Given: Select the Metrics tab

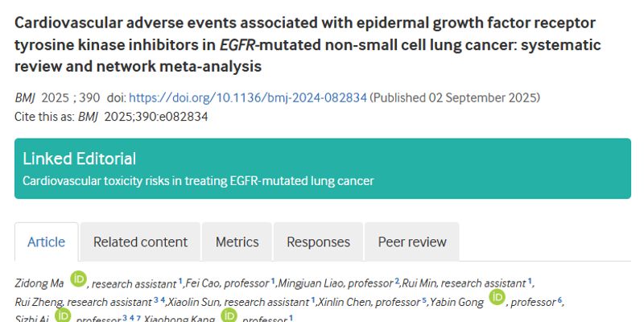Looking at the screenshot, I should tap(237, 242).
